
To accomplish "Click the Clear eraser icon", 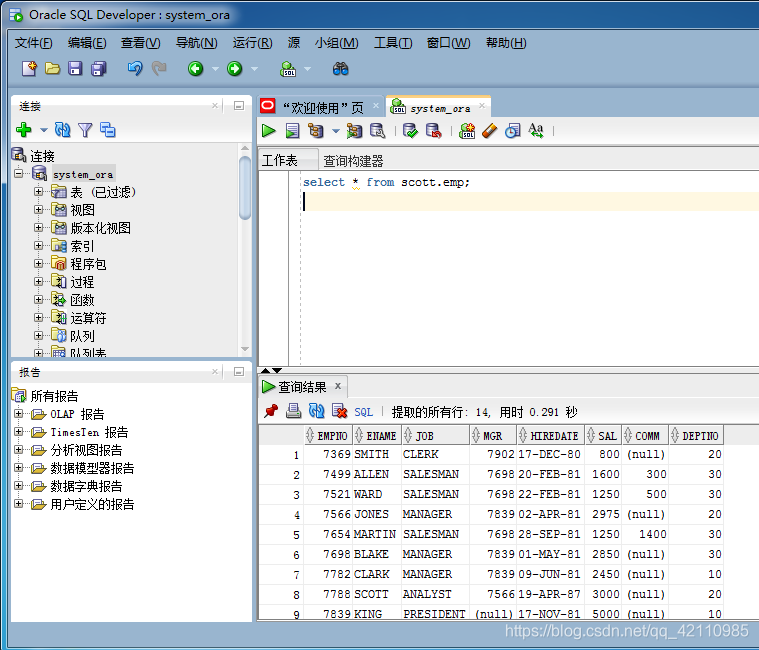I will click(x=489, y=131).
